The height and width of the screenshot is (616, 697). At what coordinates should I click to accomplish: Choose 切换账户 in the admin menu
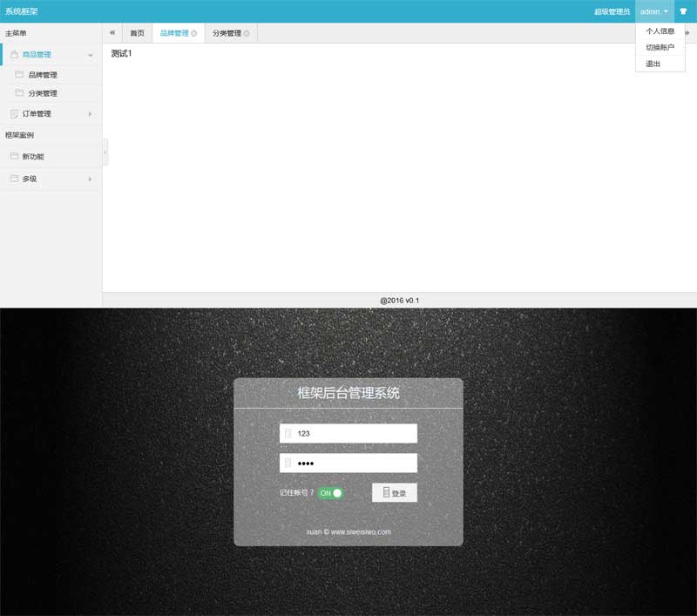660,47
